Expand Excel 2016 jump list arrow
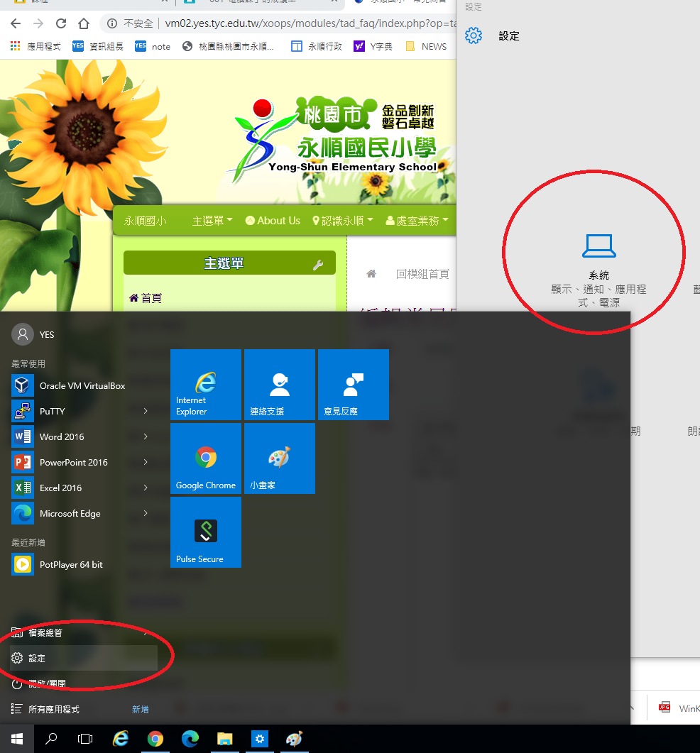Screen dimensions: 700x753 pos(146,488)
